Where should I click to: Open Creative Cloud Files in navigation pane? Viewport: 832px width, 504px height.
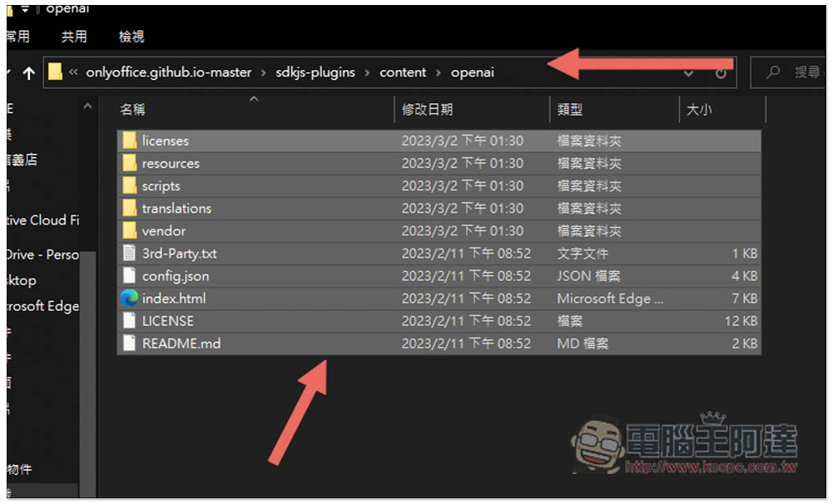click(x=43, y=220)
